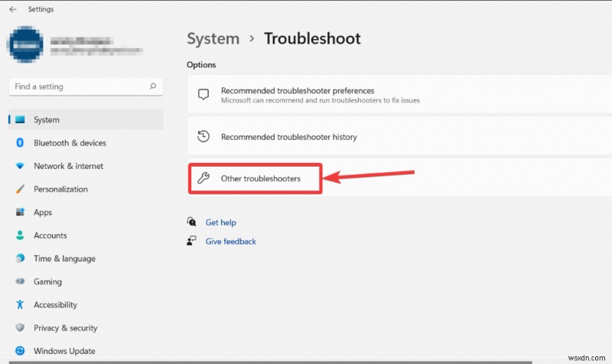Click the Settings window title text
Image resolution: width=612 pixels, height=364 pixels.
(x=41, y=9)
